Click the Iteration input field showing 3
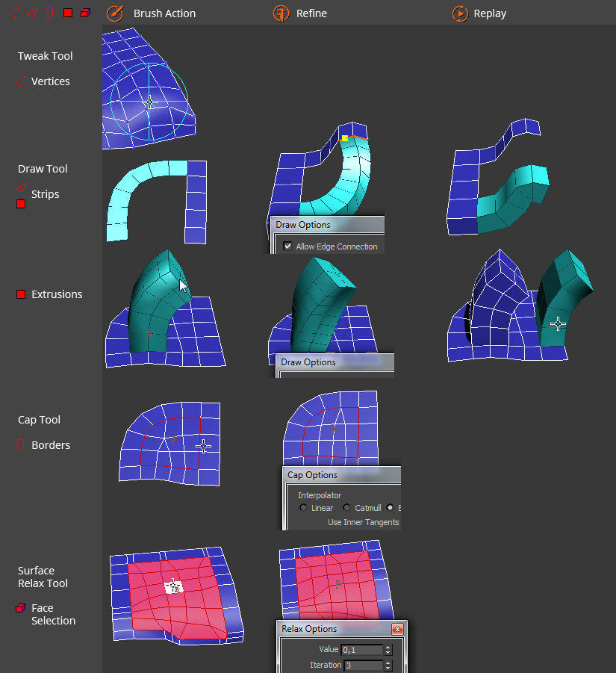 pos(362,665)
